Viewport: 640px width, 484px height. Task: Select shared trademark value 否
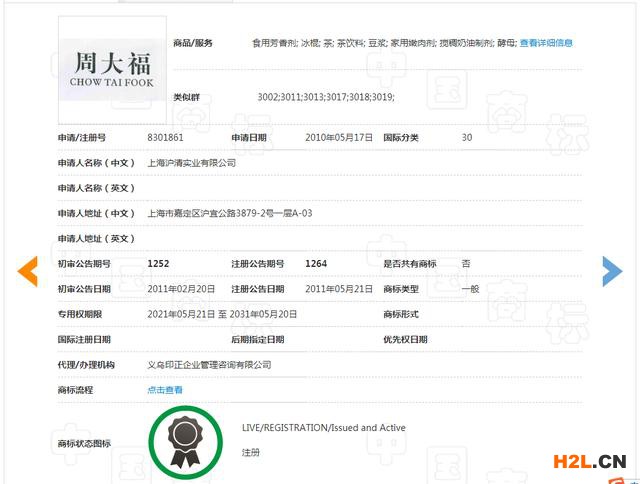466,264
